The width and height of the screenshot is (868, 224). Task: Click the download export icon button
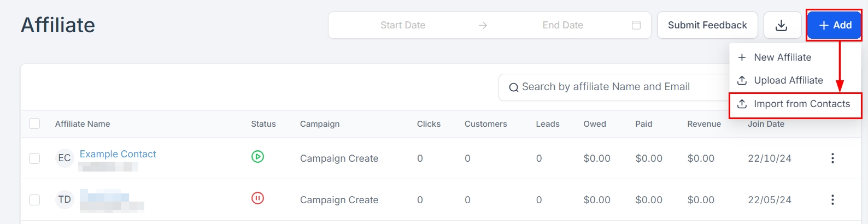[782, 25]
